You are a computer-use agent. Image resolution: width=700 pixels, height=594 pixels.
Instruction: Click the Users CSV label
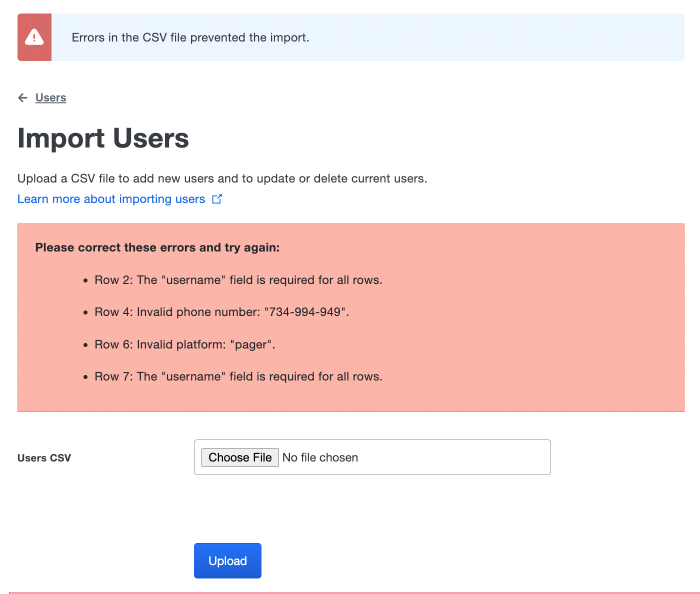pyautogui.click(x=44, y=458)
